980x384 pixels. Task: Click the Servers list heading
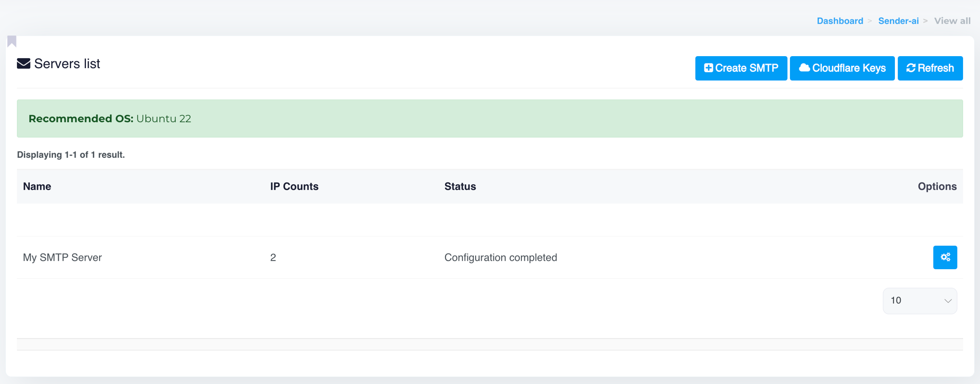(67, 64)
